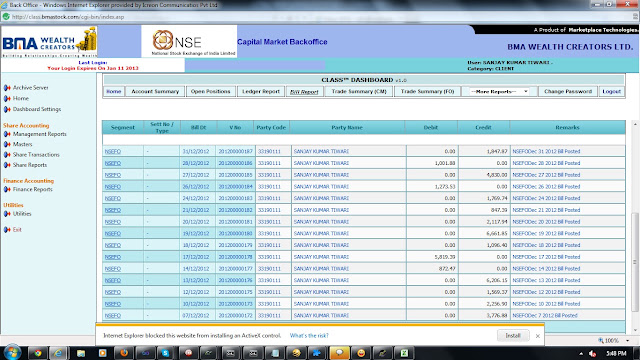Click remark "NSEFODec 7 2012 Bill Posted"
This screenshot has width=640, height=360.
click(x=545, y=316)
